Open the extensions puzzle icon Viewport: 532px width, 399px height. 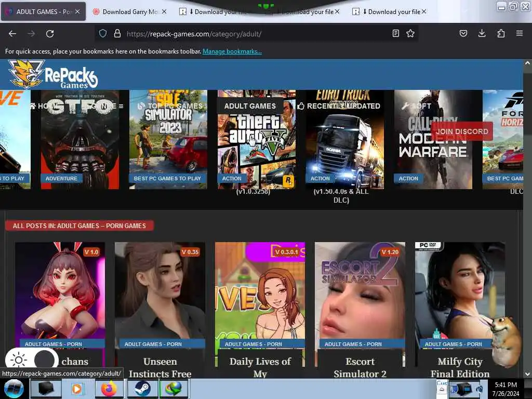point(501,33)
